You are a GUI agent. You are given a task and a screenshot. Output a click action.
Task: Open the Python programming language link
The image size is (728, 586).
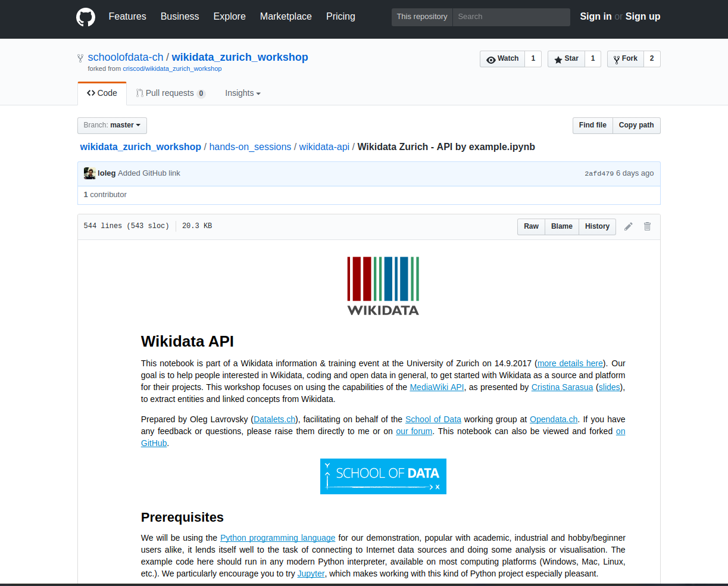(278, 538)
